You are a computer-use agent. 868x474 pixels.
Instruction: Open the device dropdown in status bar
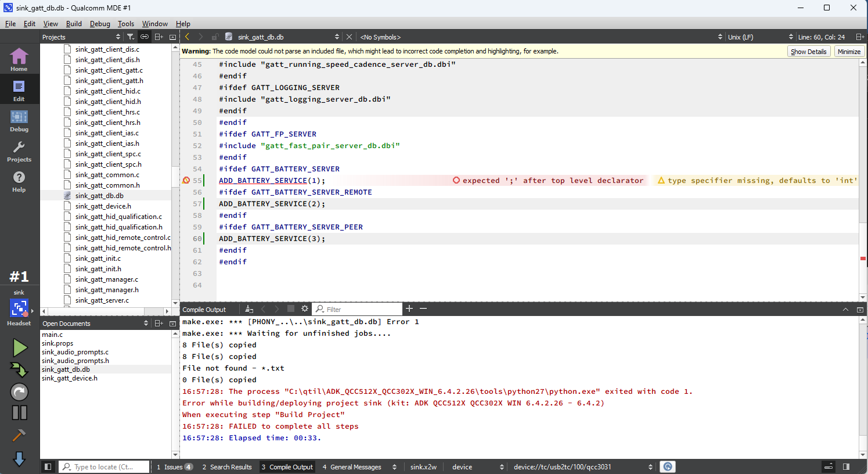point(478,467)
